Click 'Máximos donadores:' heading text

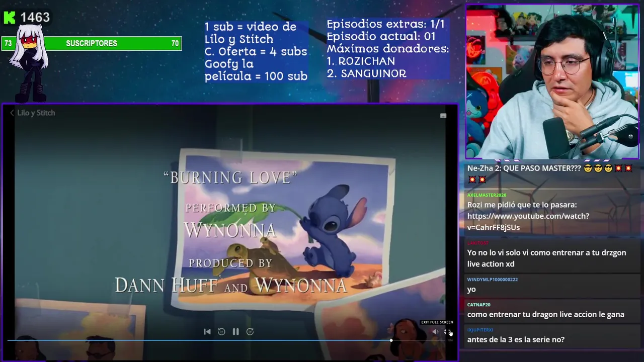[387, 49]
